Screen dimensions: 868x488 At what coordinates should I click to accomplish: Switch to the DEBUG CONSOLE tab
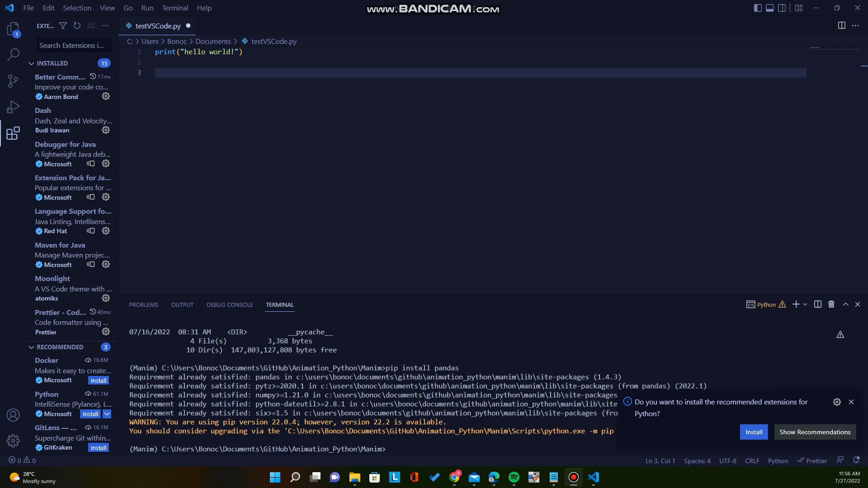coord(229,305)
